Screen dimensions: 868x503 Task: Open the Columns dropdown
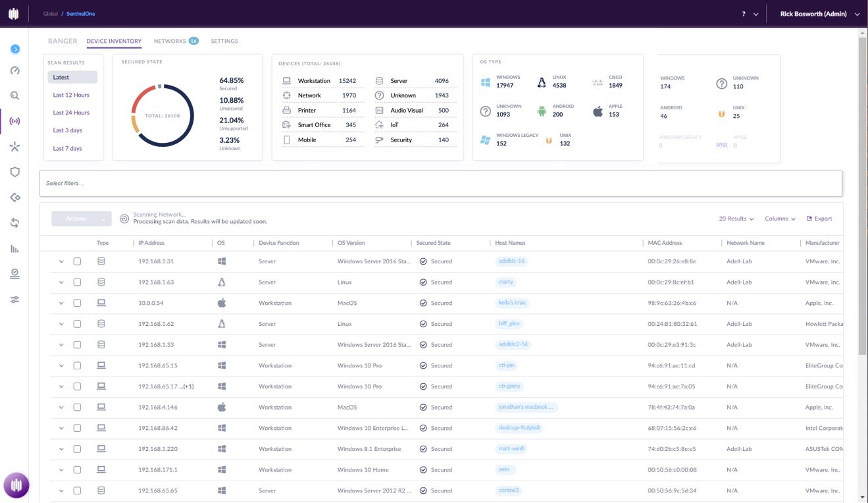point(780,219)
